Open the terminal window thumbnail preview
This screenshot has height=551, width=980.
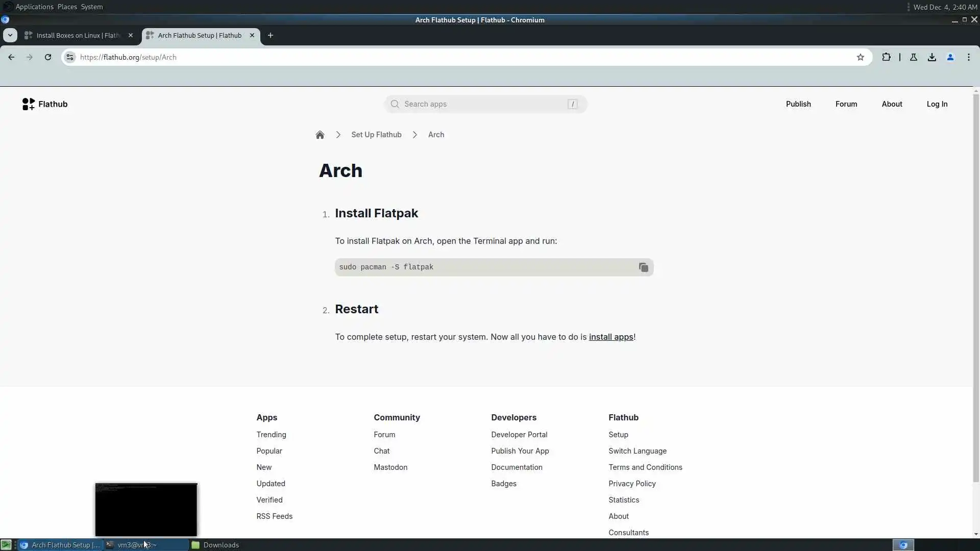[146, 509]
